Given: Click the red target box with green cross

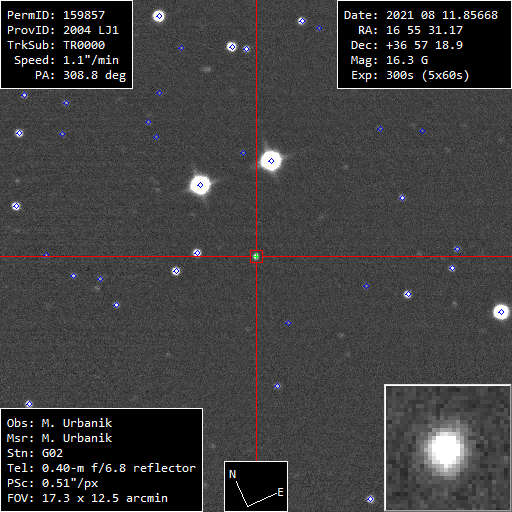Looking at the screenshot, I should coord(256,256).
